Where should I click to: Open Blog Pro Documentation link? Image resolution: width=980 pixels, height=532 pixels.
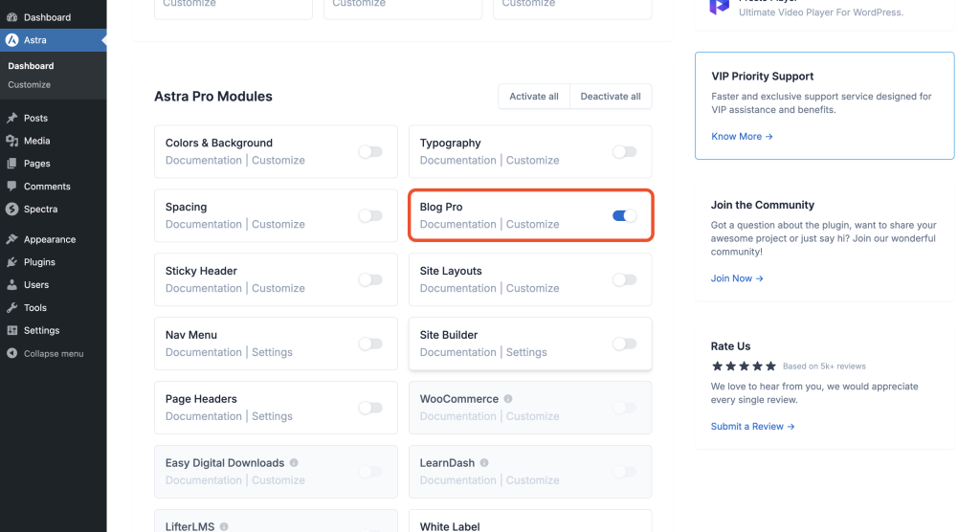coord(457,225)
